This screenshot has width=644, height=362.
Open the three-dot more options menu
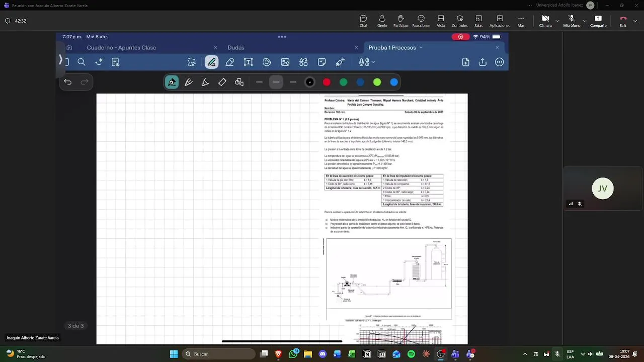(x=500, y=62)
